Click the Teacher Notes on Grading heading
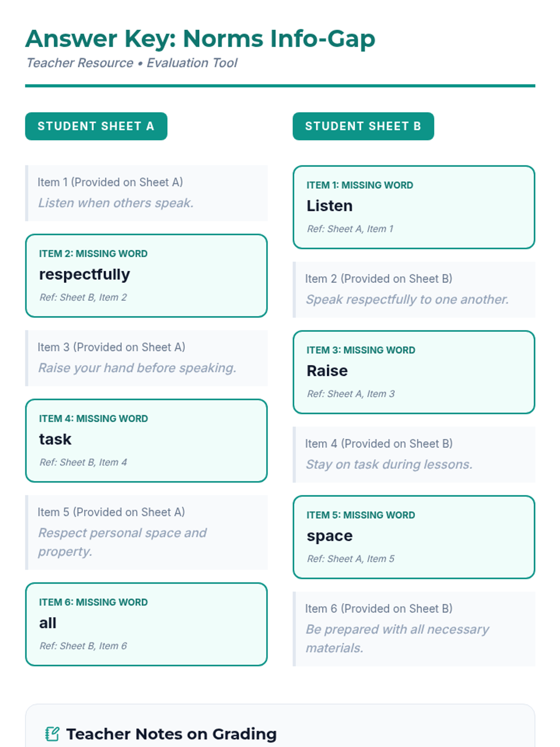This screenshot has width=560, height=747. (x=171, y=734)
